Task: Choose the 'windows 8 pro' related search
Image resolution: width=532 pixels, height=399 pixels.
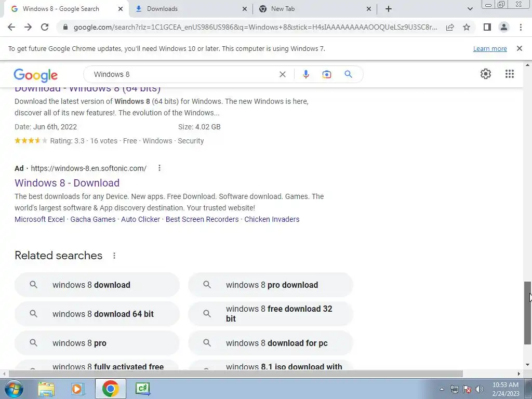Action: click(x=97, y=343)
